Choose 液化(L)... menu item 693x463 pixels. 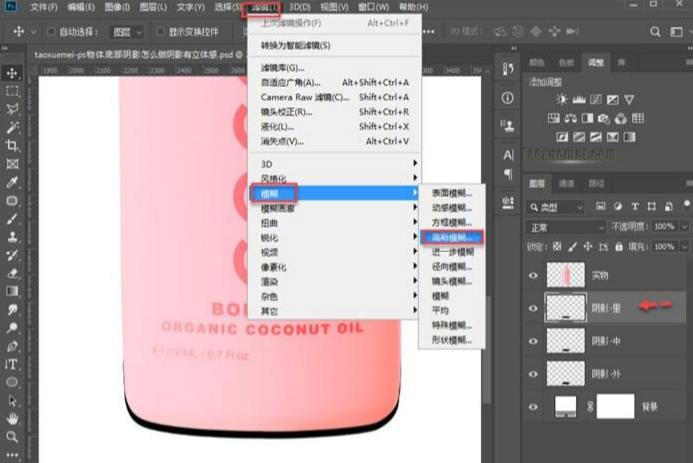(334, 127)
